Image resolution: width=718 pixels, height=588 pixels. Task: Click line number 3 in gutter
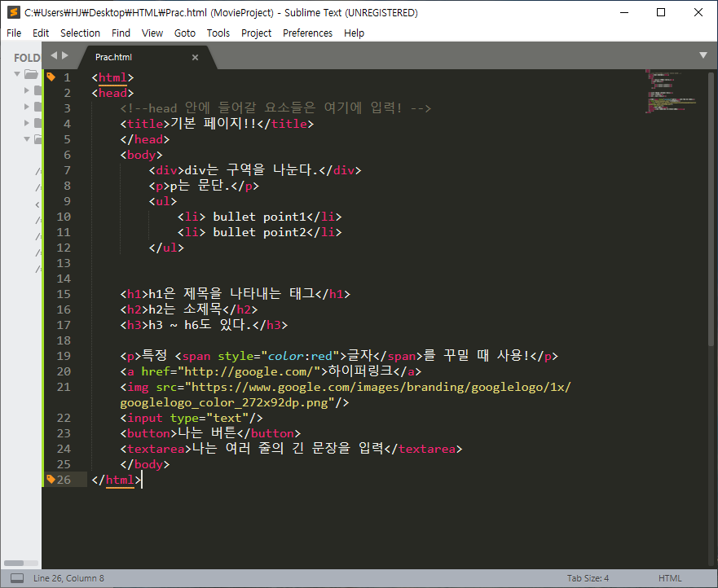[67, 108]
